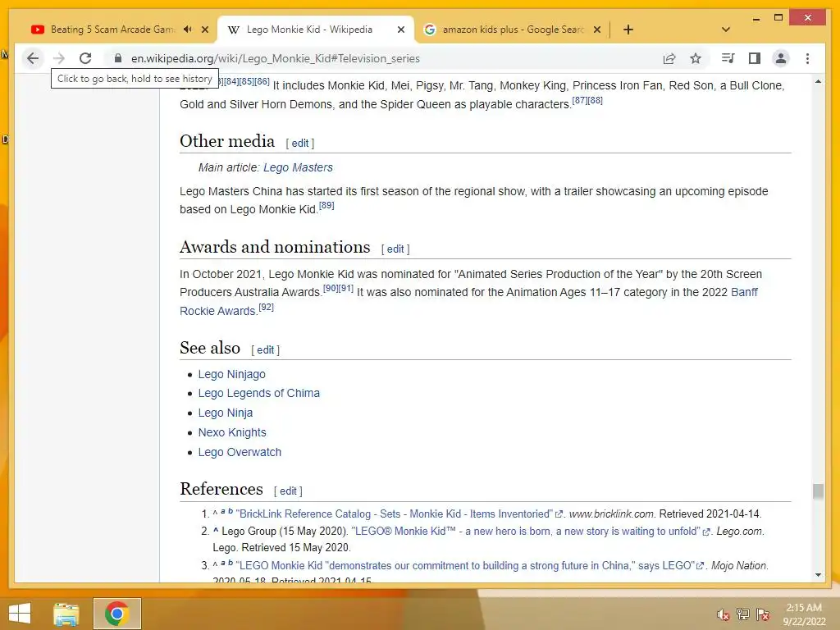Open the network tray icon
This screenshot has height=630, width=840.
point(743,614)
